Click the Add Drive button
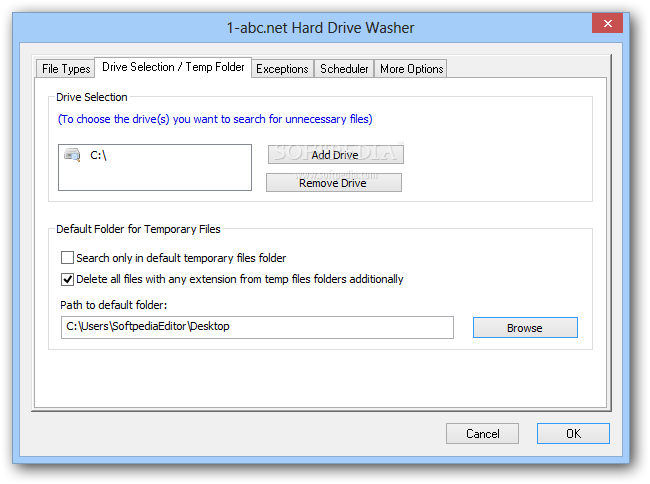The image size is (650, 484). (335, 155)
